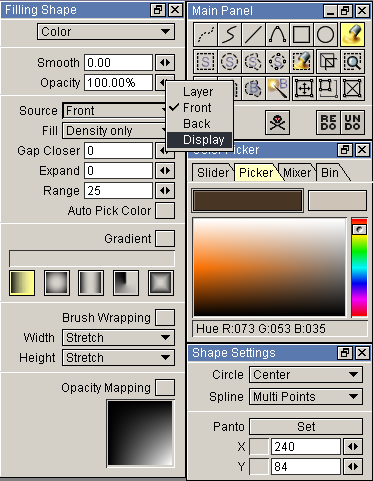
Task: Choose the elliptical selection tool
Action: (229, 62)
